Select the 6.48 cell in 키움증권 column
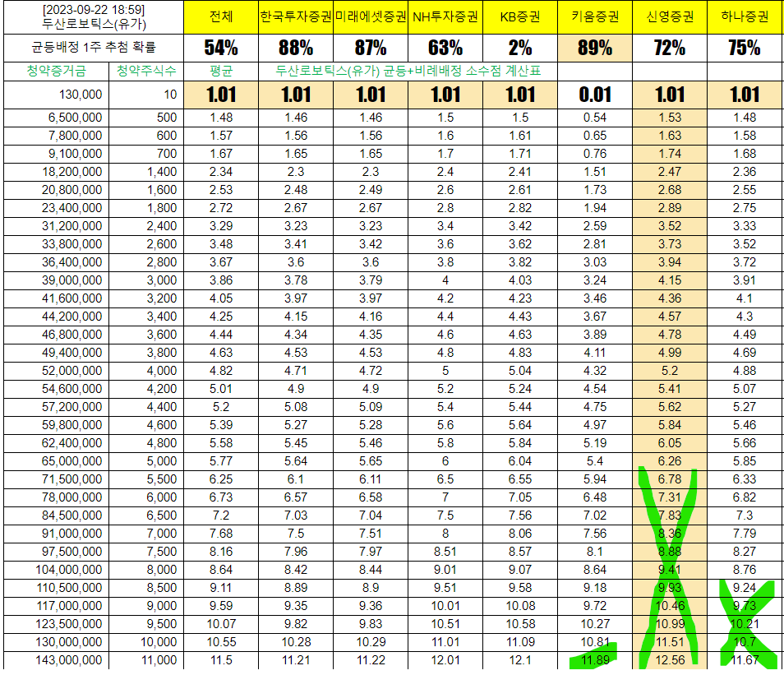This screenshot has width=784, height=675. (595, 497)
